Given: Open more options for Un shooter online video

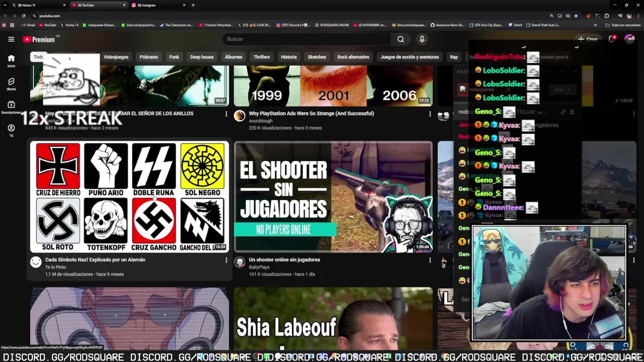Looking at the screenshot, I should click(430, 260).
